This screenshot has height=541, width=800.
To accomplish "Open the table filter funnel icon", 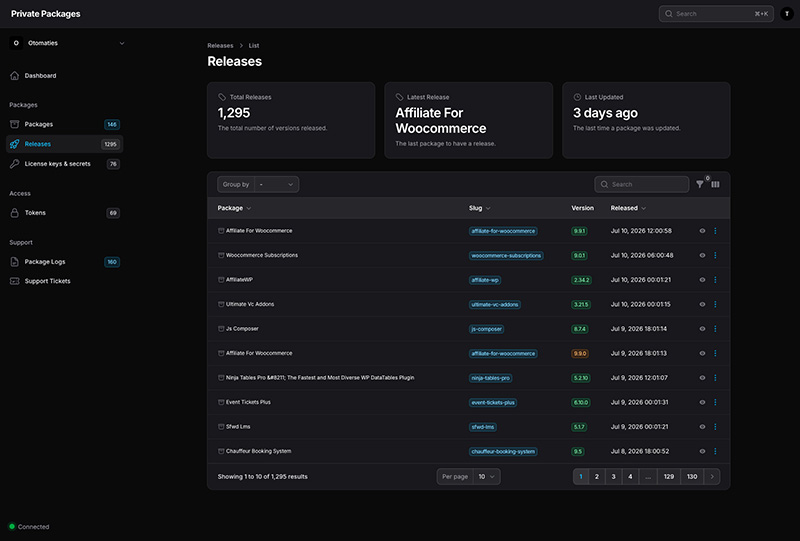I will pos(700,184).
